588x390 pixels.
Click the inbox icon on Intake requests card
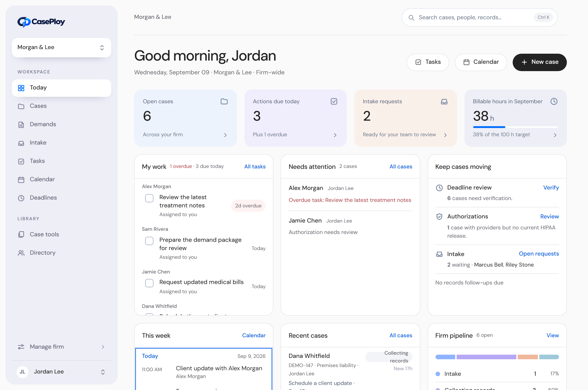tap(444, 101)
